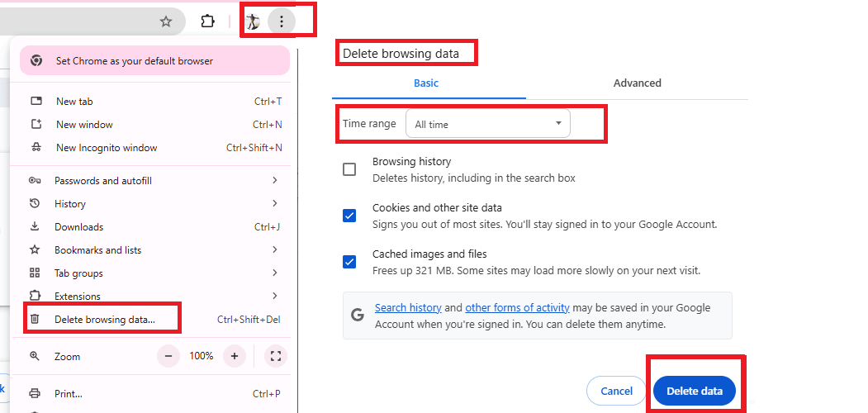Increase zoom with the plus button
This screenshot has width=868, height=413.
[x=235, y=356]
